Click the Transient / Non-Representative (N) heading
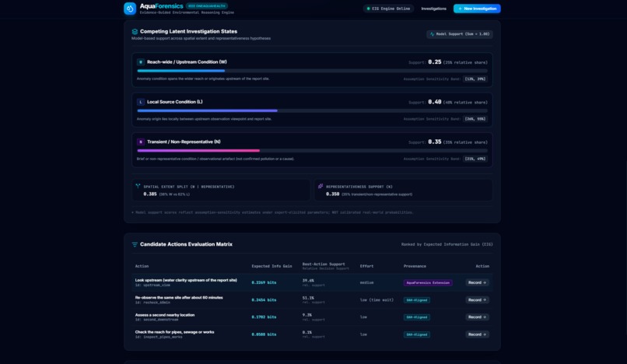 tap(184, 142)
